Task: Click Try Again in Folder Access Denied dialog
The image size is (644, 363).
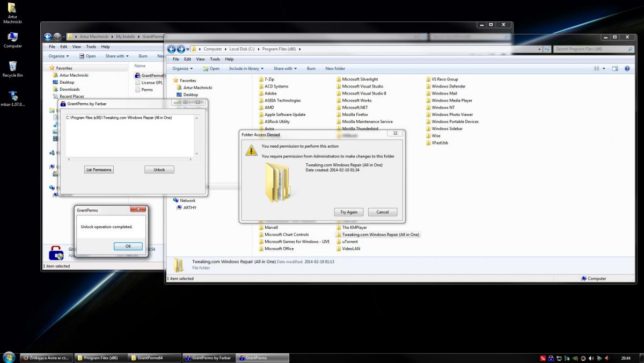Action: tap(349, 212)
